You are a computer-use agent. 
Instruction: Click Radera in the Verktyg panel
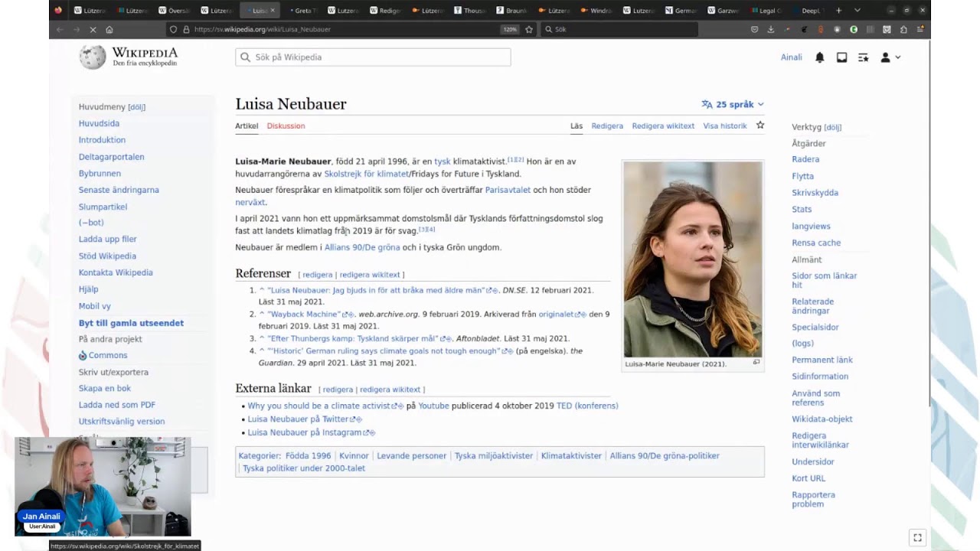805,159
